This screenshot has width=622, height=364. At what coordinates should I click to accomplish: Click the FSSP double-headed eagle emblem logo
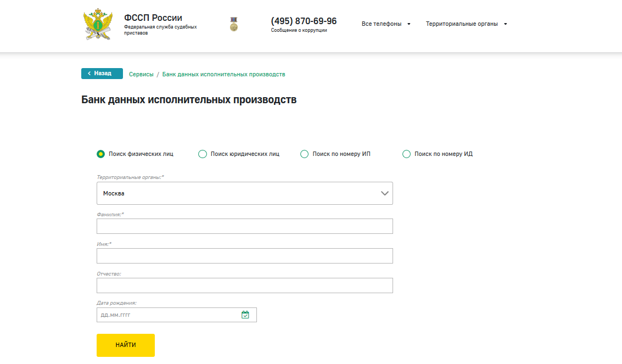coord(98,24)
